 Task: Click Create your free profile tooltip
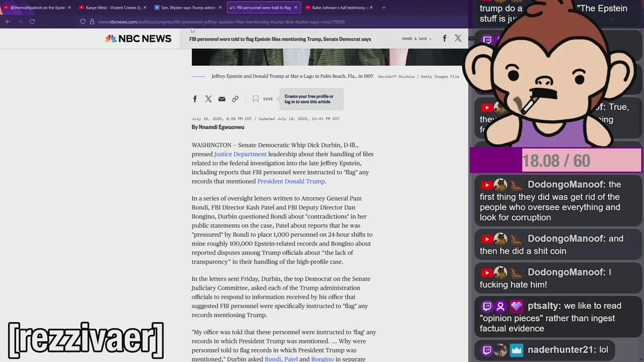311,99
